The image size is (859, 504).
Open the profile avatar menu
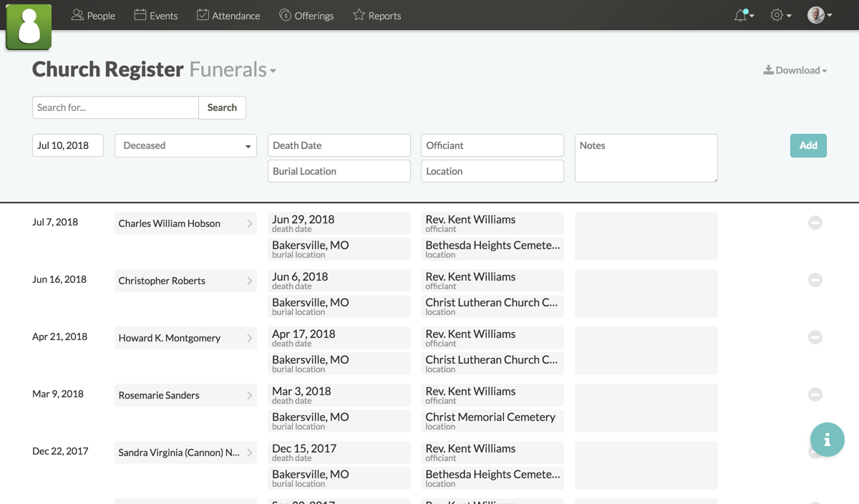817,14
